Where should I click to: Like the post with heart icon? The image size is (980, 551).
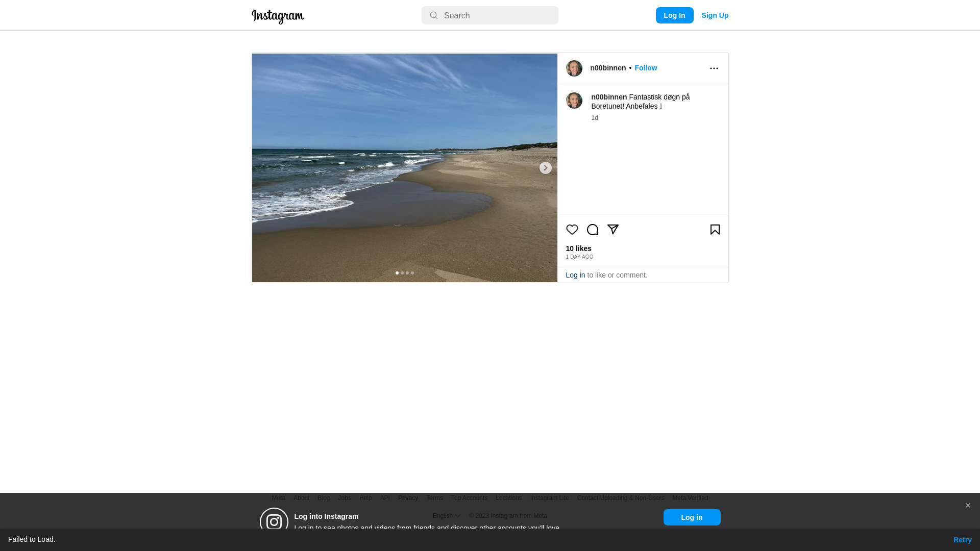tap(572, 230)
